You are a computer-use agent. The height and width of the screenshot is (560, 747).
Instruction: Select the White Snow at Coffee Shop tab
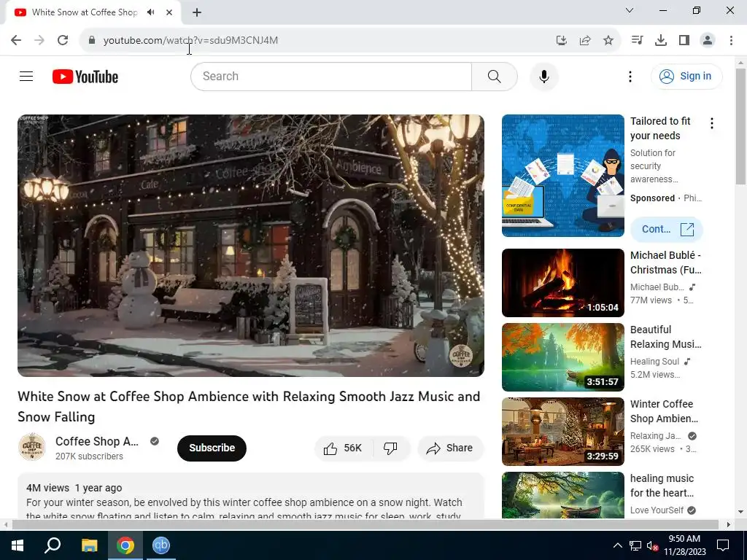[93, 12]
